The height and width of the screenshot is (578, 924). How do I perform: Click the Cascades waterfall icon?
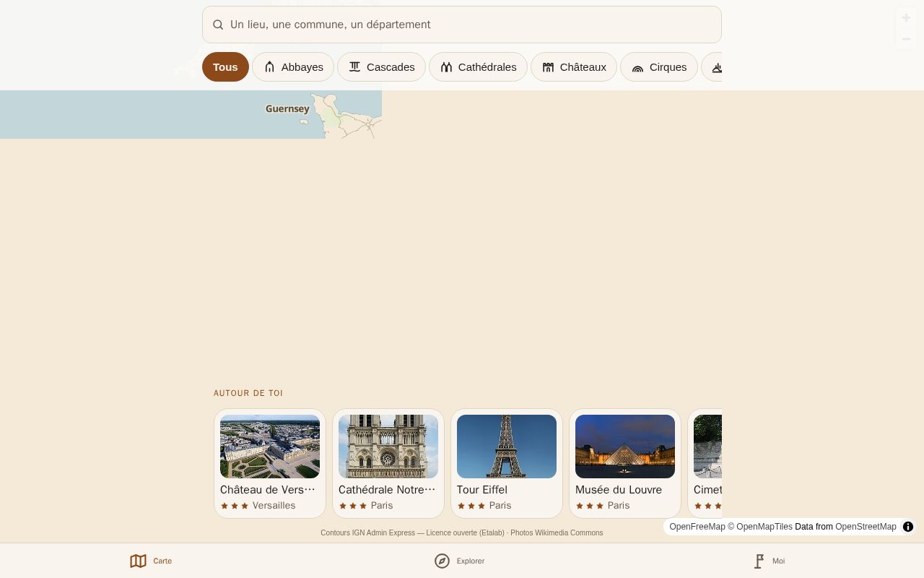355,67
